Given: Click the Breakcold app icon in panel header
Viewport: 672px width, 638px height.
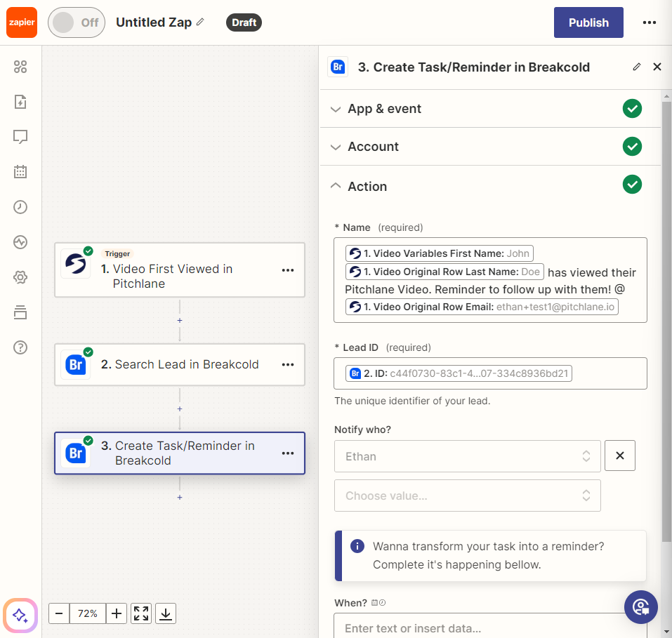Looking at the screenshot, I should 338,67.
